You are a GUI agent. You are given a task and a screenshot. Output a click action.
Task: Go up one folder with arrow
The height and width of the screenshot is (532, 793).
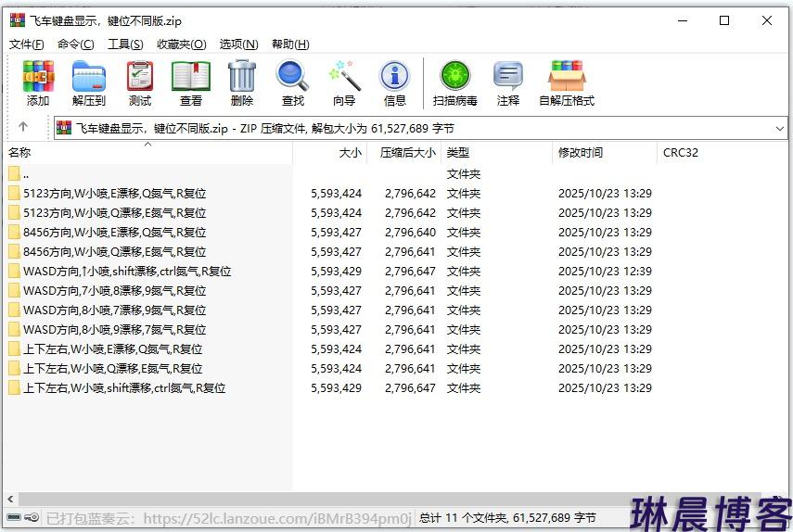coord(23,127)
